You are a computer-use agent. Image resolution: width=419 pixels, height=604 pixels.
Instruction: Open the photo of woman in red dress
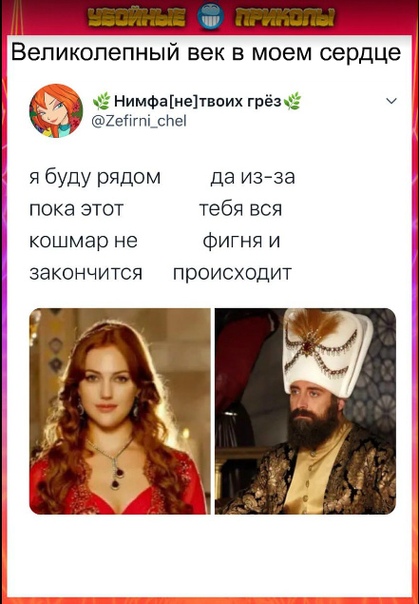coord(120,411)
